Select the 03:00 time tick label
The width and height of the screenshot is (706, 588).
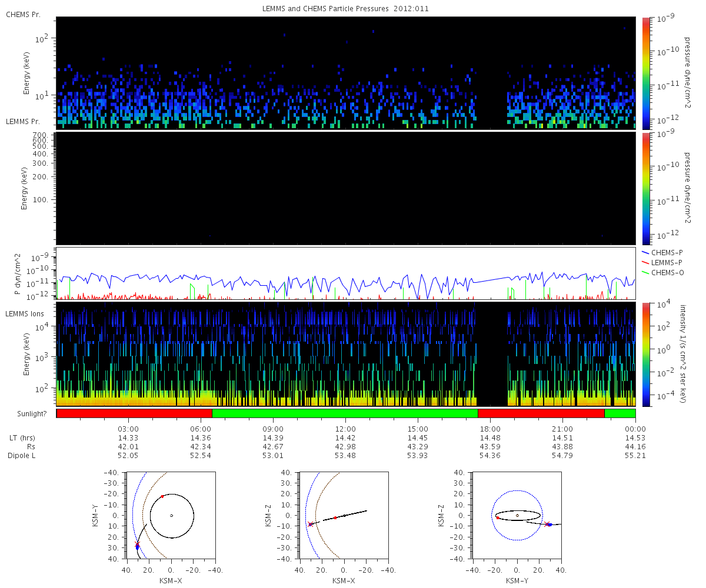click(128, 429)
